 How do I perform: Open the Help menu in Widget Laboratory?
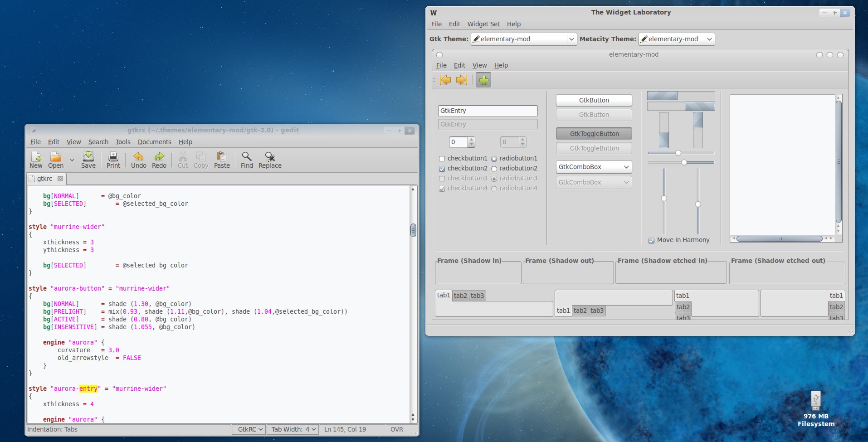[x=514, y=24]
